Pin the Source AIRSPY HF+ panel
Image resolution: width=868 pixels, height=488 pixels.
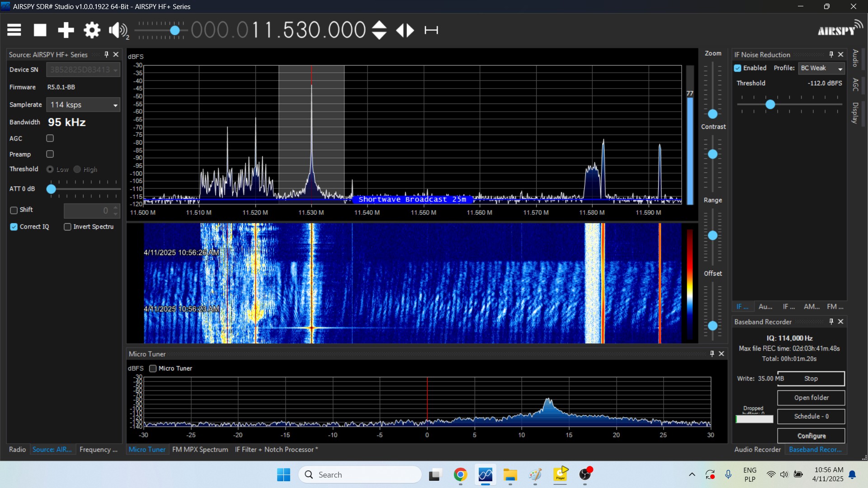pos(106,54)
